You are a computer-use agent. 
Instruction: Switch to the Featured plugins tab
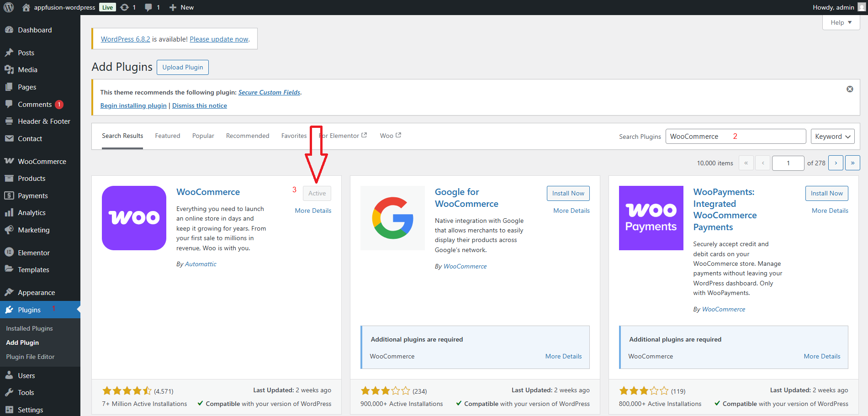click(x=167, y=136)
